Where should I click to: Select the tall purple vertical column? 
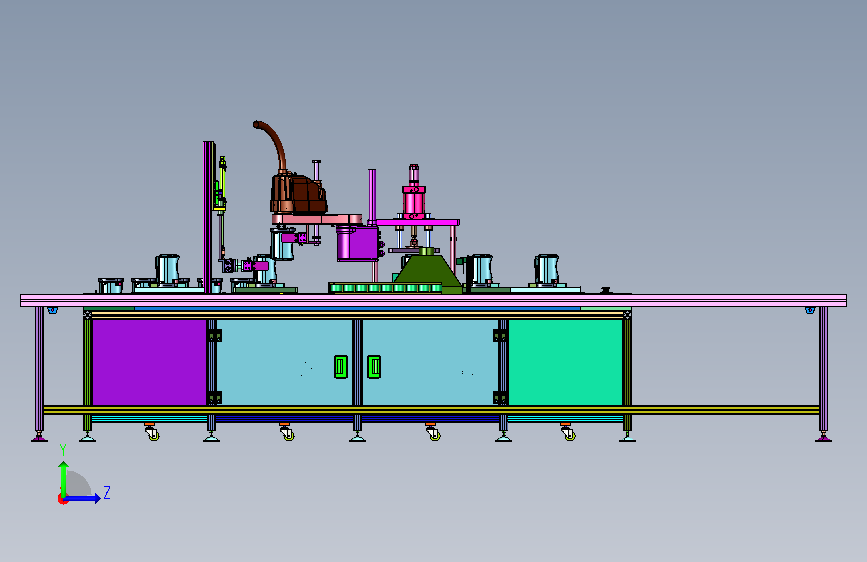pyautogui.click(x=208, y=217)
